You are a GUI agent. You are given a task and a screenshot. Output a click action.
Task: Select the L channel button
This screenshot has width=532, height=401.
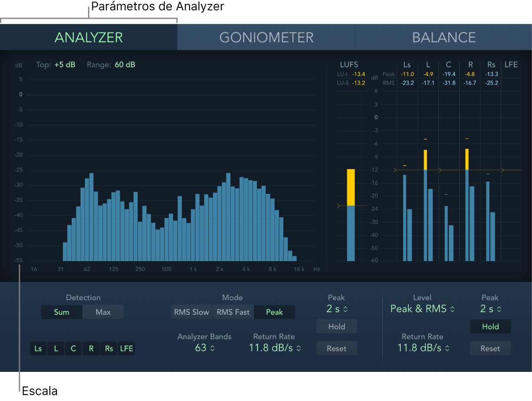click(x=56, y=348)
